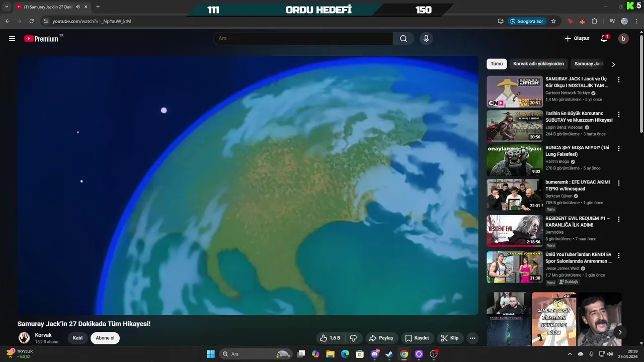Subscribe with Abone ol button
644x362 pixels.
[x=105, y=338]
